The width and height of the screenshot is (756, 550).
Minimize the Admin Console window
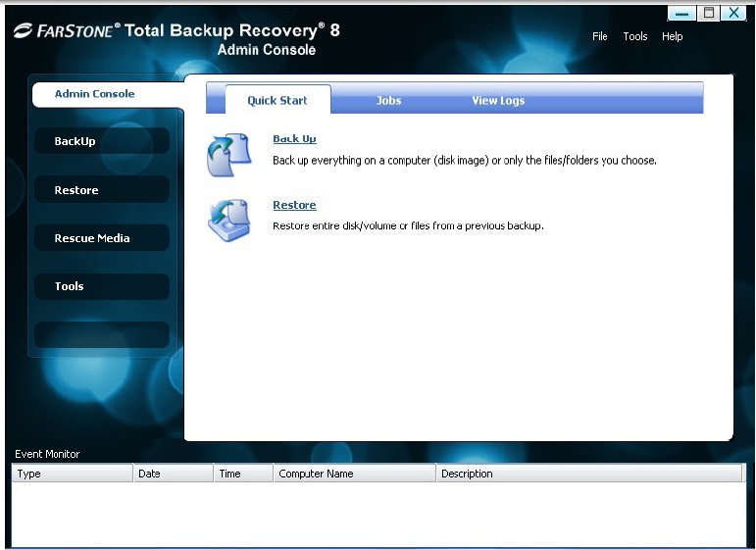pyautogui.click(x=681, y=13)
